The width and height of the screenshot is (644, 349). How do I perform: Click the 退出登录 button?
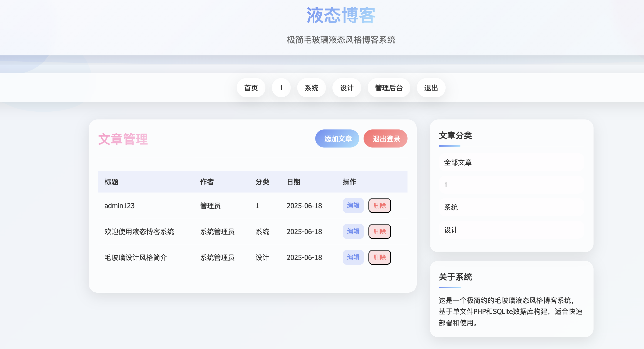386,139
